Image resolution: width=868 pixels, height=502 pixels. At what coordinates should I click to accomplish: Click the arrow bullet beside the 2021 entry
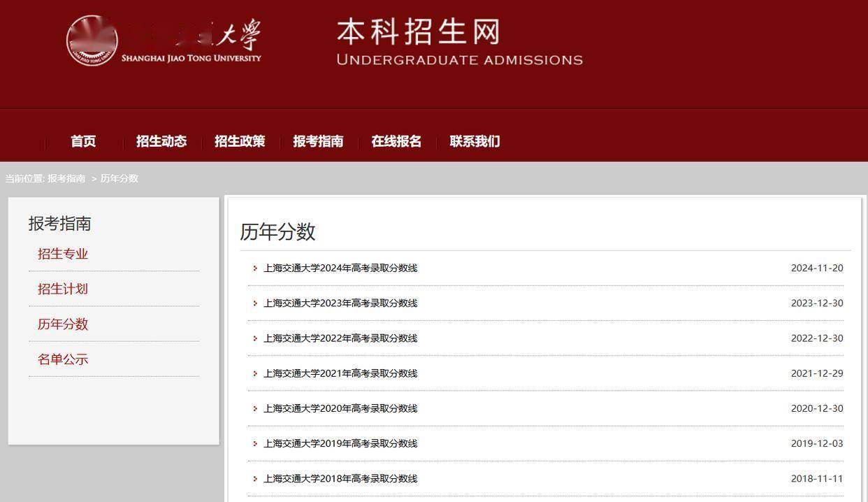(x=255, y=373)
